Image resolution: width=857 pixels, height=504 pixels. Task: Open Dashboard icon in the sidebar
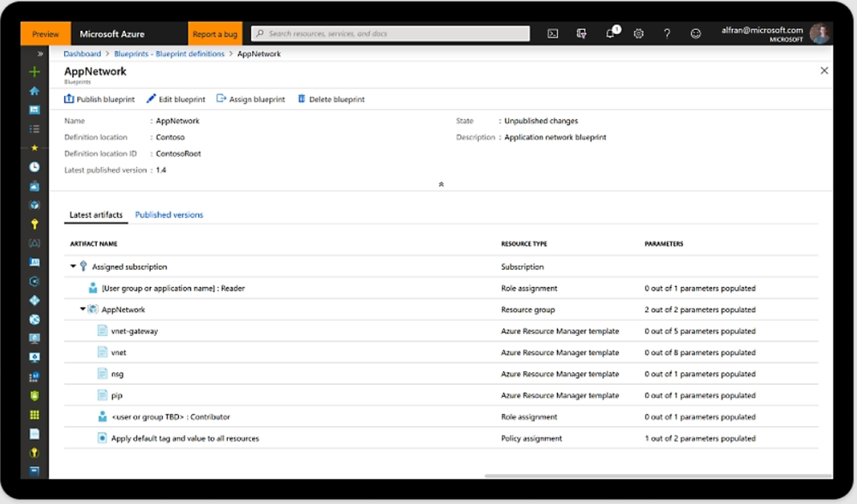pos(34,110)
